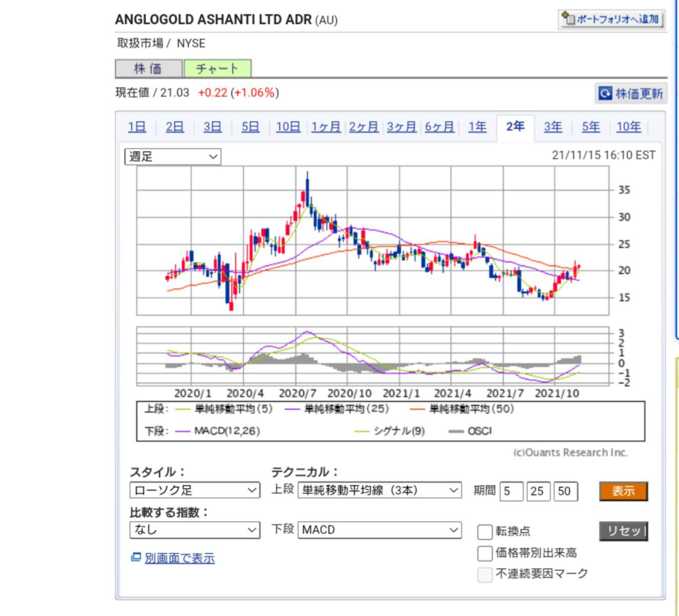Select the 1年 period tab
679x616 pixels.
pyautogui.click(x=477, y=127)
